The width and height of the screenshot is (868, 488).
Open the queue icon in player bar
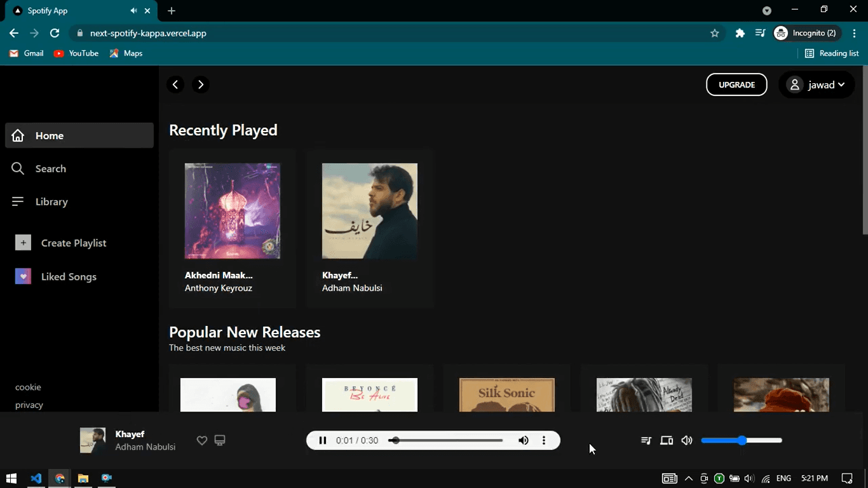tap(646, 440)
